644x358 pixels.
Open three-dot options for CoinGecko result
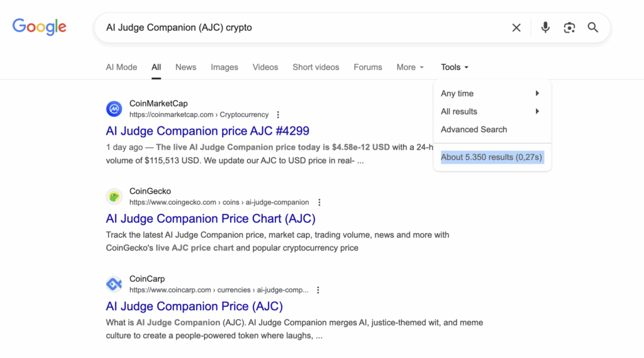[319, 203]
